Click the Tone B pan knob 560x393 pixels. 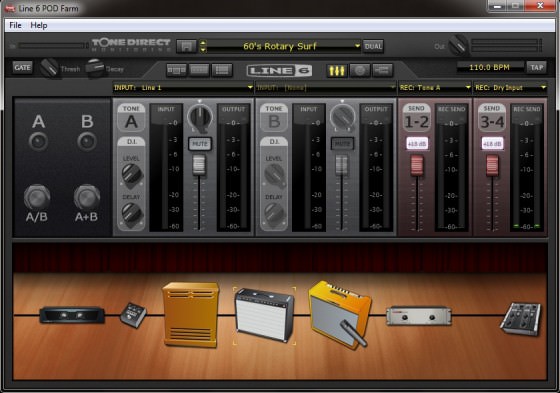click(x=342, y=118)
